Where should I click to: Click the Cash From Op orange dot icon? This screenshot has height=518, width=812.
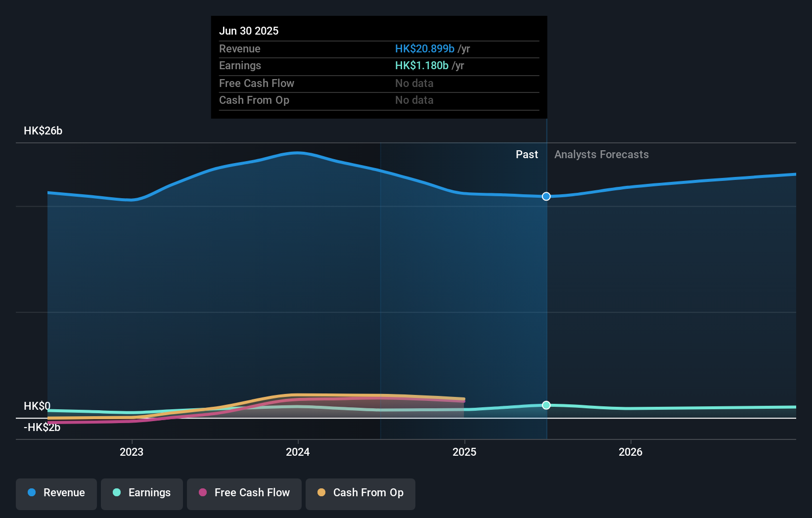(321, 493)
